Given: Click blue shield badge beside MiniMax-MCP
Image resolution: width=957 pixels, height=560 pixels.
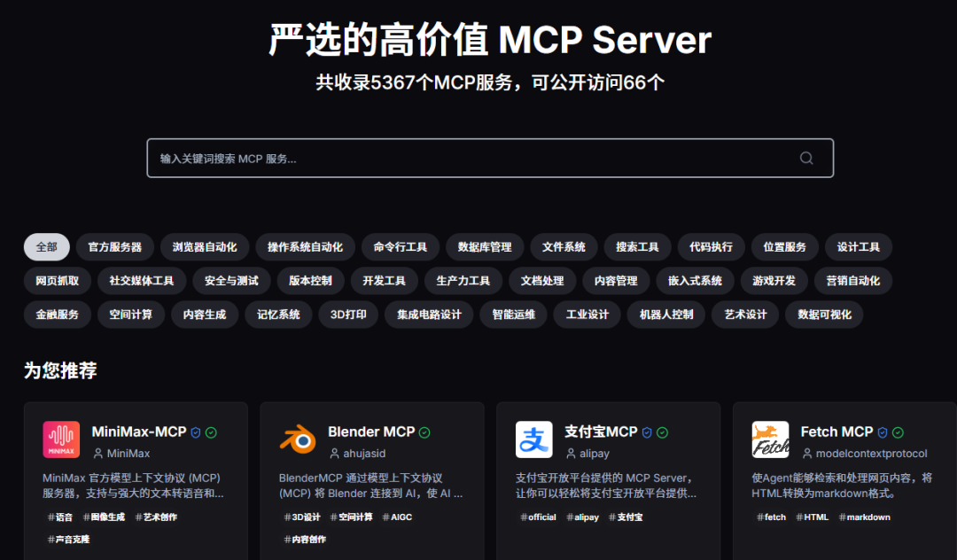Looking at the screenshot, I should point(196,432).
